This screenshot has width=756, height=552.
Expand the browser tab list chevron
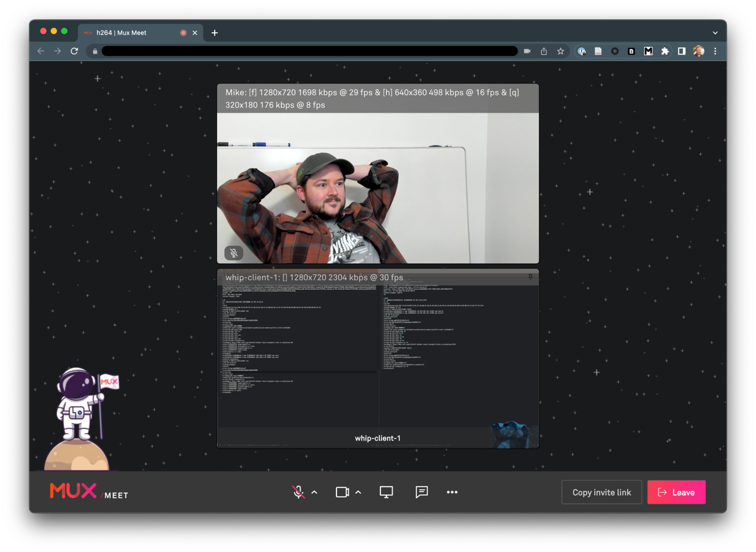click(715, 32)
